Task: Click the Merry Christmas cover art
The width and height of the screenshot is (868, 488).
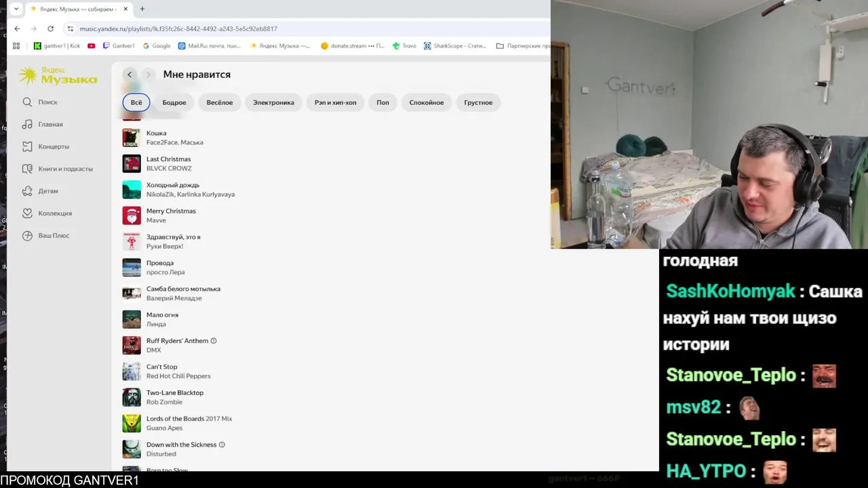Action: (x=132, y=216)
